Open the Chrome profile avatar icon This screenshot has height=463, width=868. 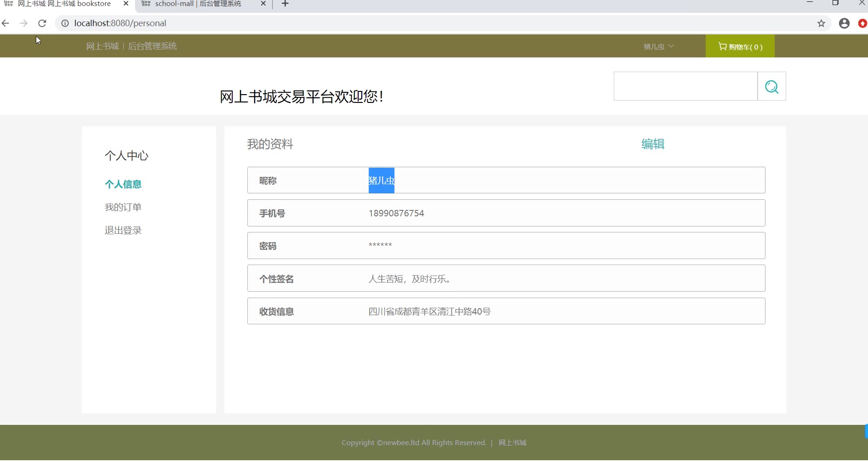[x=844, y=23]
